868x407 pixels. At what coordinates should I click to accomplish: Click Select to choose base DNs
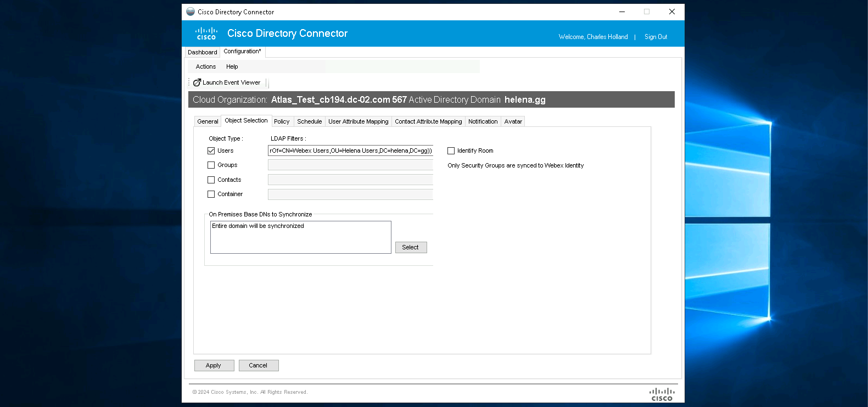411,247
